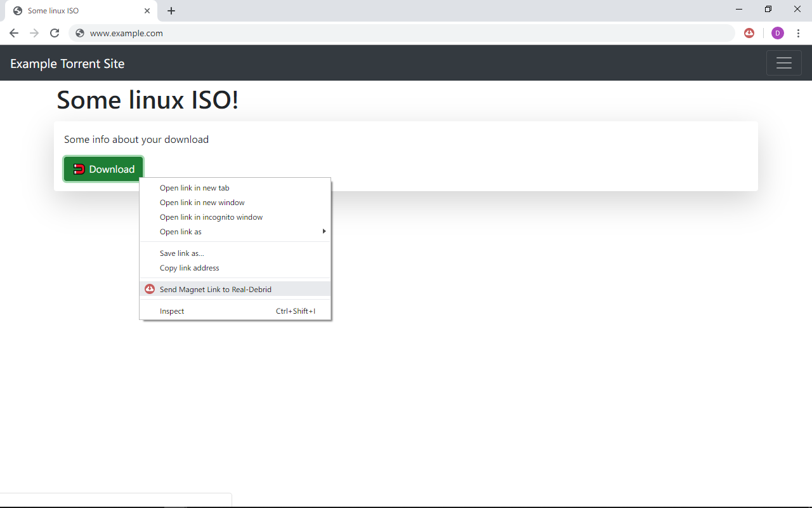812x508 pixels.
Task: Choose Open link in incognito window
Action: click(211, 217)
